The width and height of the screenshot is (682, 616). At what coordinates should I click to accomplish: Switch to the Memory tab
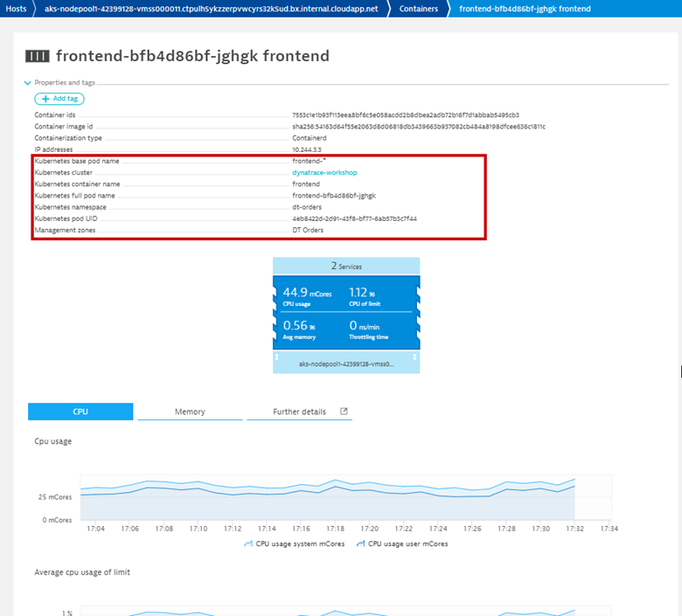190,412
